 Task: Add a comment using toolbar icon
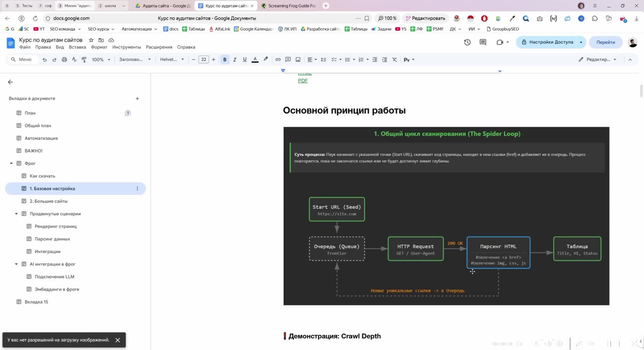(288, 59)
